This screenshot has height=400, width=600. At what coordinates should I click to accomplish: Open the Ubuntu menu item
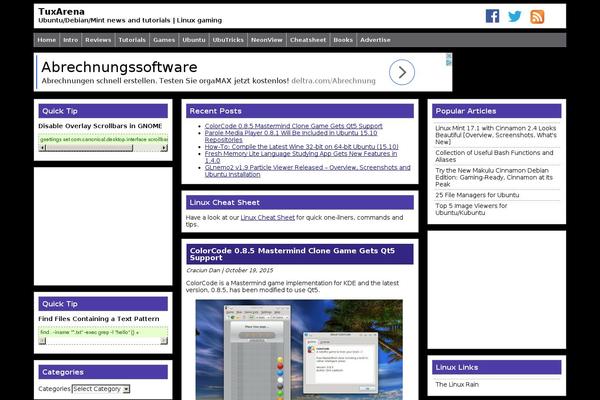194,40
